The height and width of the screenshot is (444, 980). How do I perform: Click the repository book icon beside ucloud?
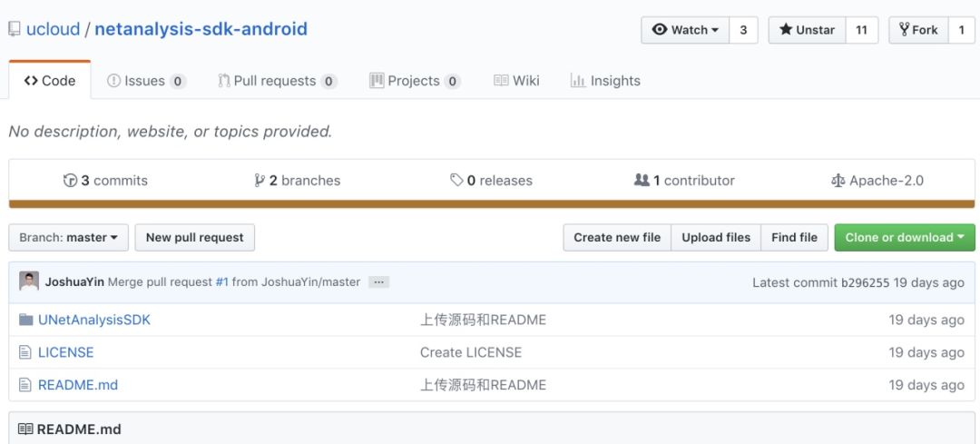pyautogui.click(x=15, y=29)
